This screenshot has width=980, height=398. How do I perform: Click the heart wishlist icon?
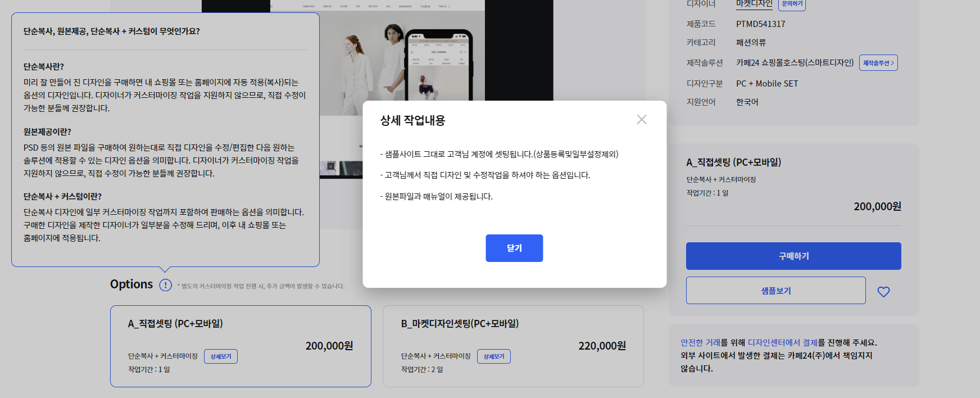(883, 292)
